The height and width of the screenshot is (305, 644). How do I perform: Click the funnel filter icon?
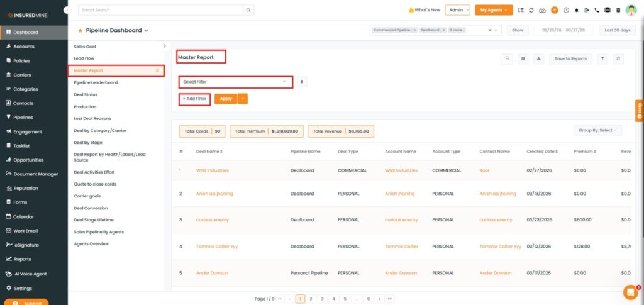coord(602,58)
